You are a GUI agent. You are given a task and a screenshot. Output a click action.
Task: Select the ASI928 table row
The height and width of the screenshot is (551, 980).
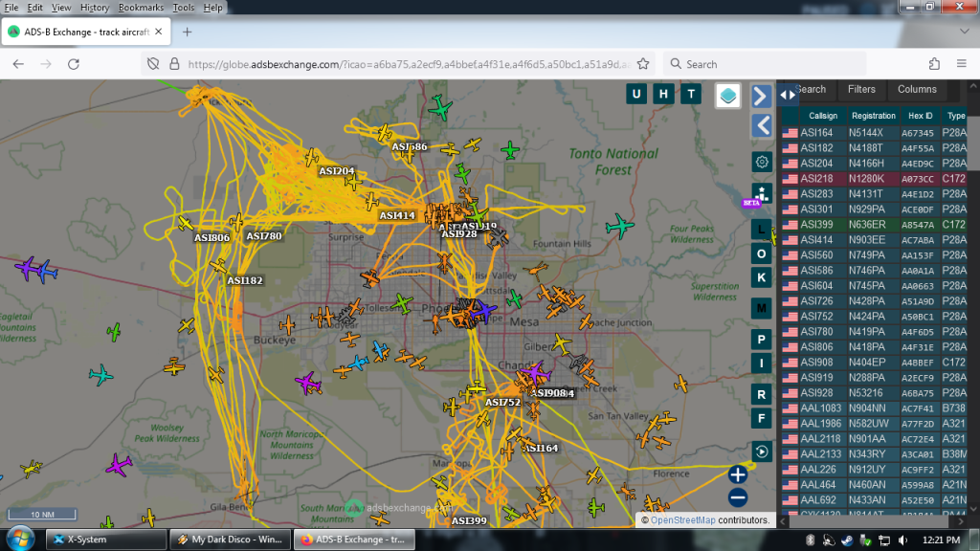click(874, 393)
